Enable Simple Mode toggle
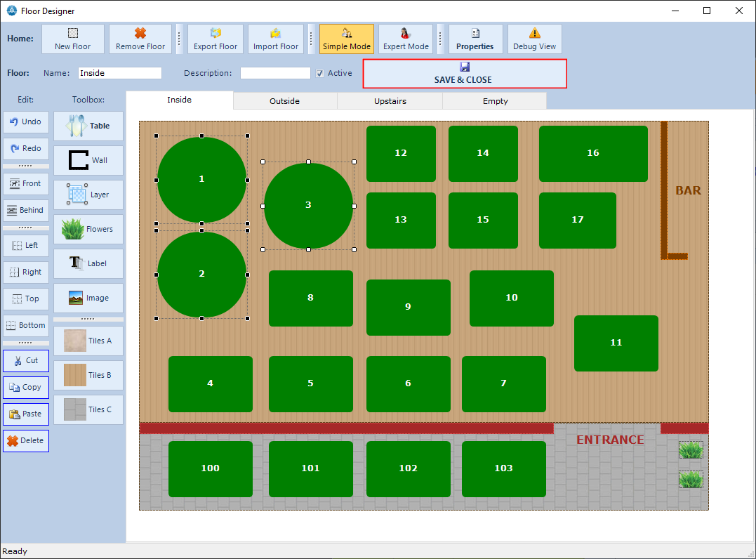756x559 pixels. tap(347, 39)
